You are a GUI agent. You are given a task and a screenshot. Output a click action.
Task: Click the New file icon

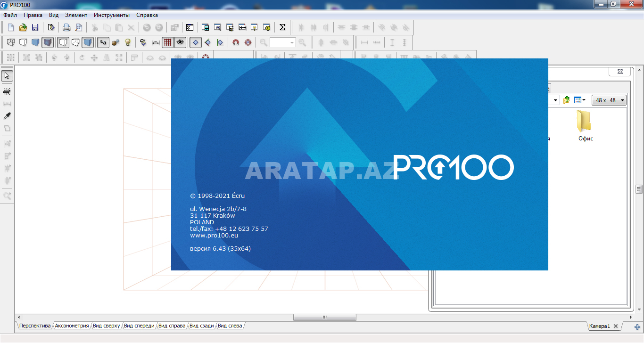(x=11, y=27)
